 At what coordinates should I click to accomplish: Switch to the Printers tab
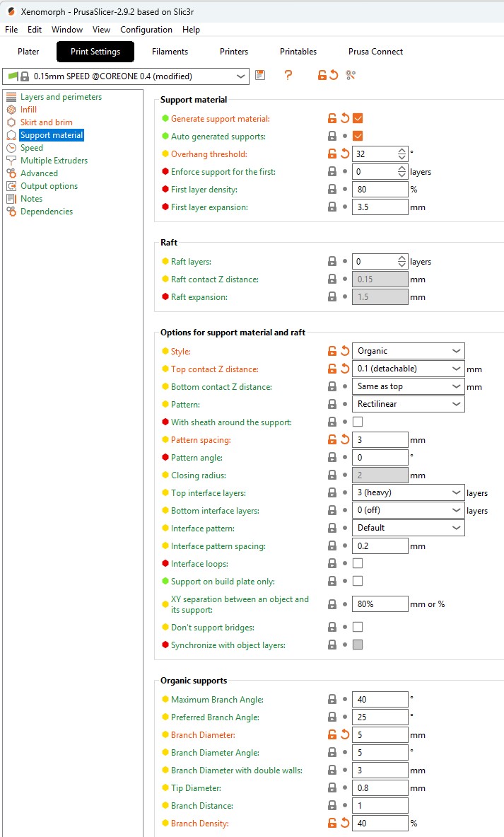[x=233, y=52]
